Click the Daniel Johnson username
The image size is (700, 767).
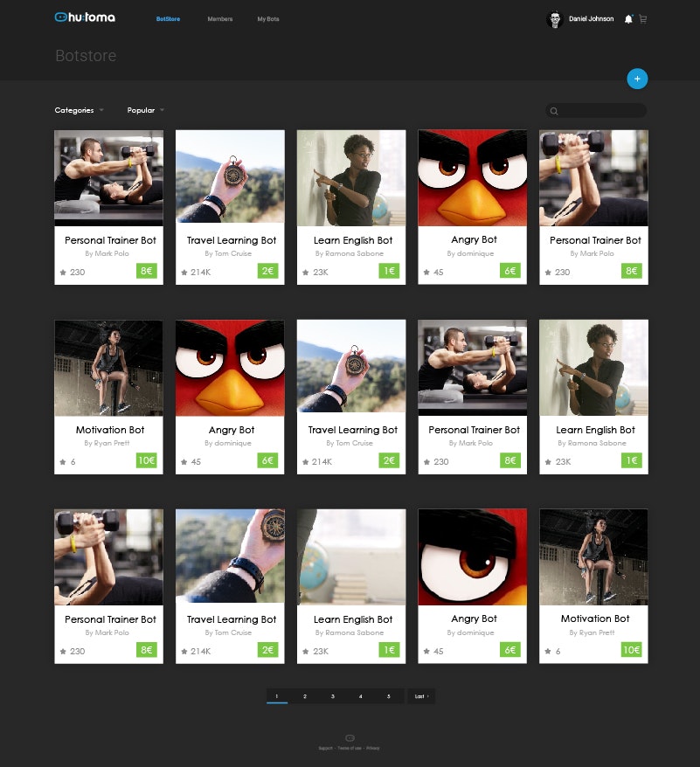(592, 19)
